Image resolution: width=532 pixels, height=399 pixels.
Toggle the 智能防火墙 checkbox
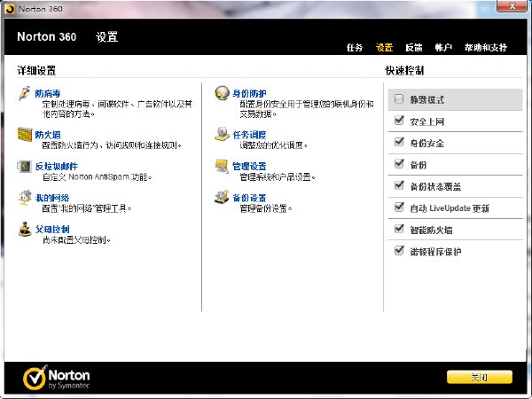point(399,229)
